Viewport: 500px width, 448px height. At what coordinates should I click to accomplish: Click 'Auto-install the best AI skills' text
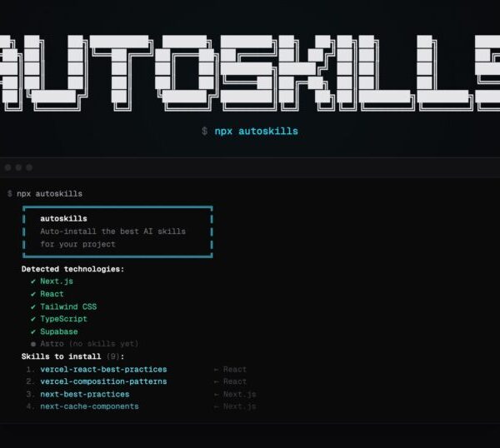[x=112, y=231]
